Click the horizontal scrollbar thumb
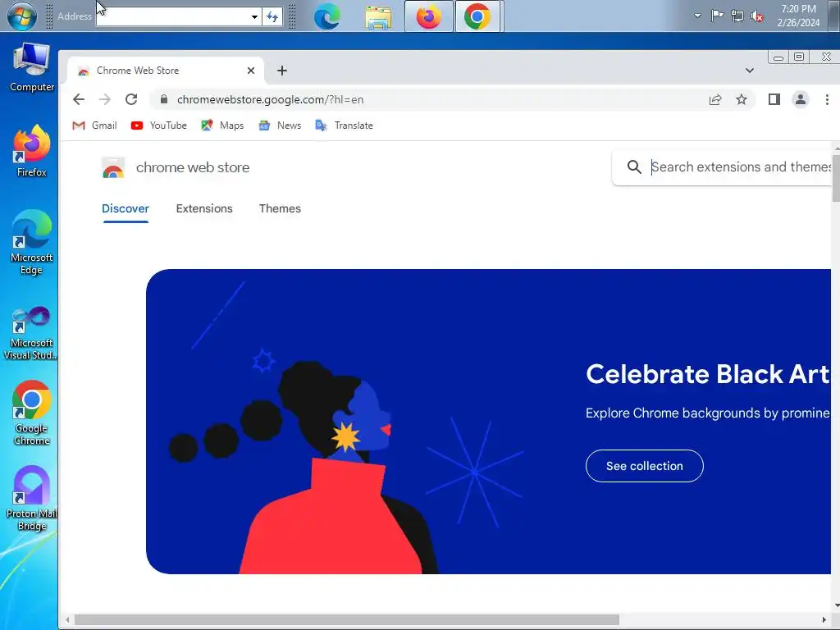Screen dimensions: 840x630 [347, 620]
